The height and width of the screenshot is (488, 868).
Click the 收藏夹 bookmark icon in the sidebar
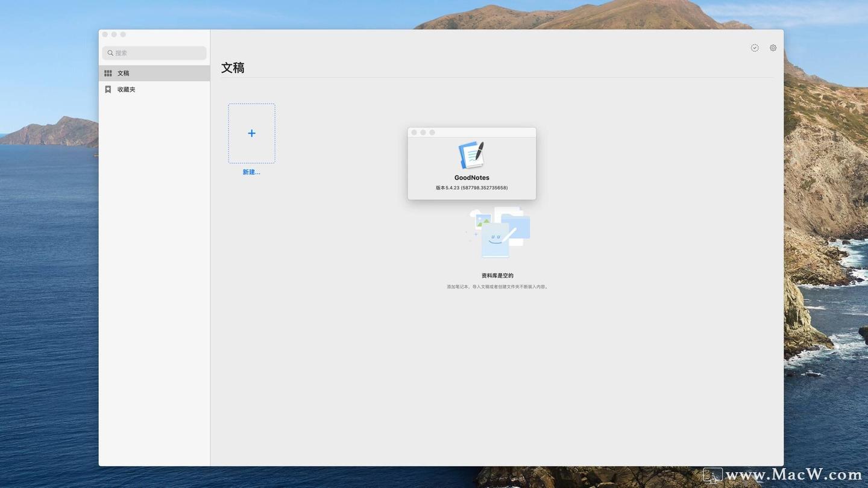[x=108, y=89]
